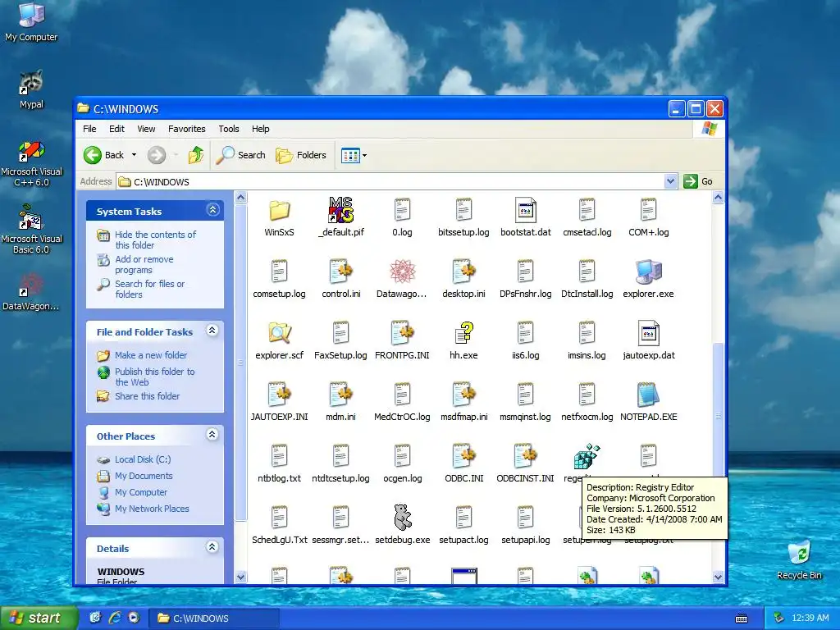Select the control.ini file icon
Viewport: 840px width, 630px height.
pos(340,272)
